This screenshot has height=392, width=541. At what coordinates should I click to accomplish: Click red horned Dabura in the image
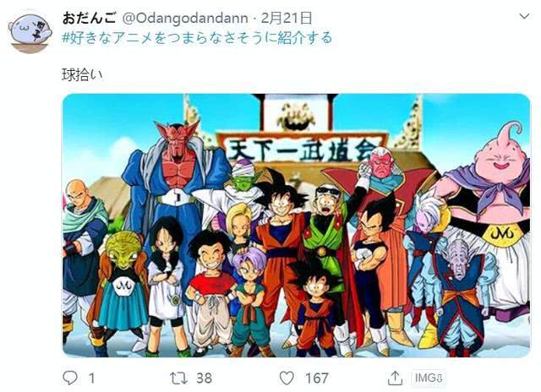[x=176, y=193]
